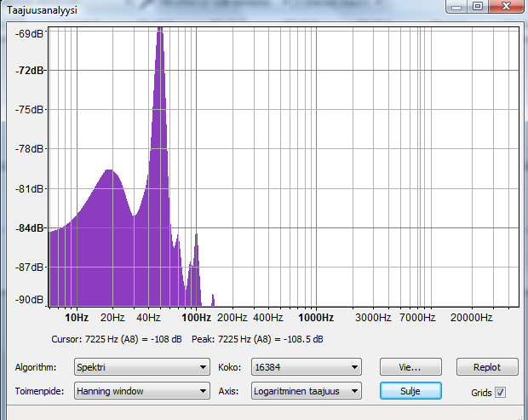Minimize the Taajuusanalyysi window
Screen dimensions: 528x420
pyautogui.click(x=456, y=7)
